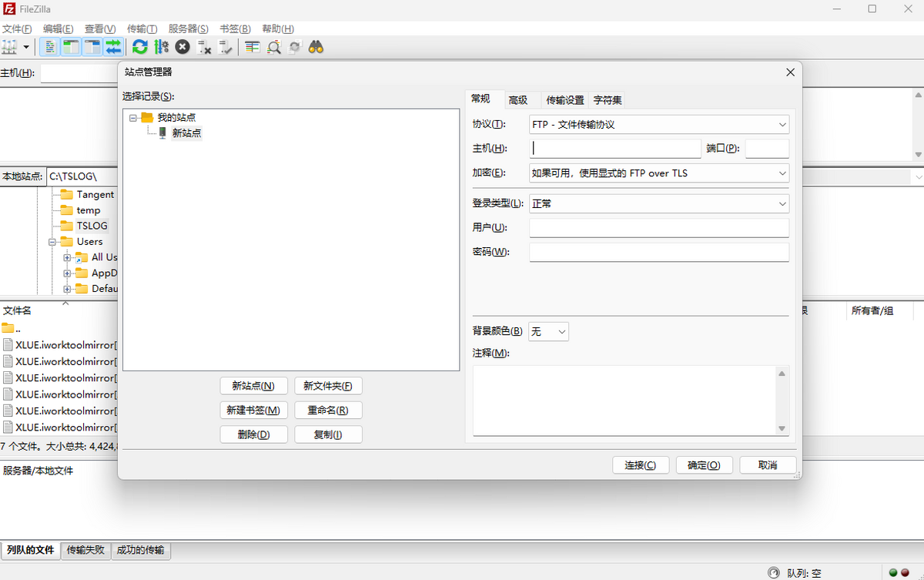
Task: Open the 协议 protocol dropdown
Action: click(x=659, y=124)
